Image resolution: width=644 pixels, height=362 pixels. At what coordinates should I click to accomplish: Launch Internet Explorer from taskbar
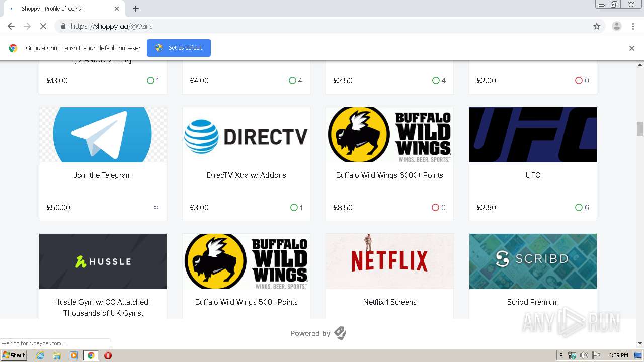pyautogui.click(x=40, y=355)
